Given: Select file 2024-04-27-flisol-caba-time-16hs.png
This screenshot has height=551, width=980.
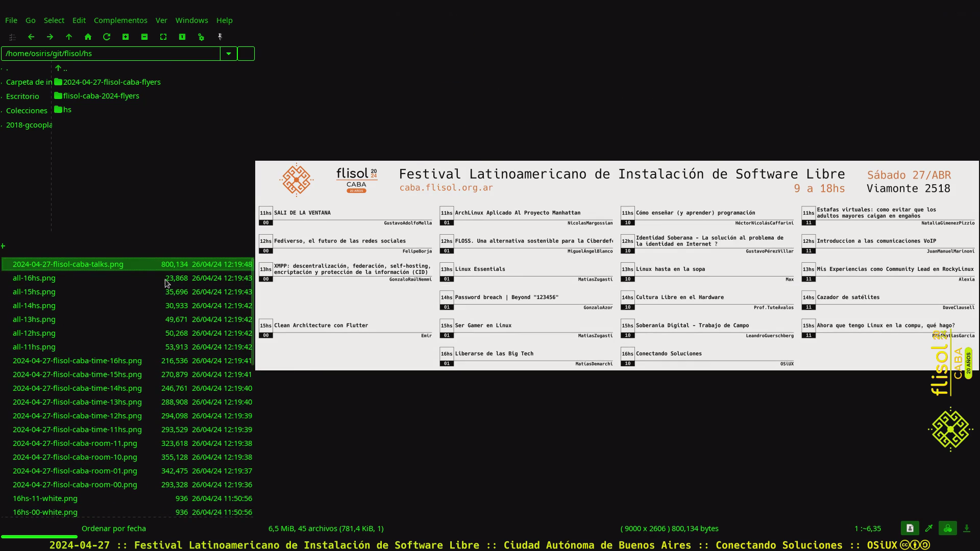Looking at the screenshot, I should (128, 361).
